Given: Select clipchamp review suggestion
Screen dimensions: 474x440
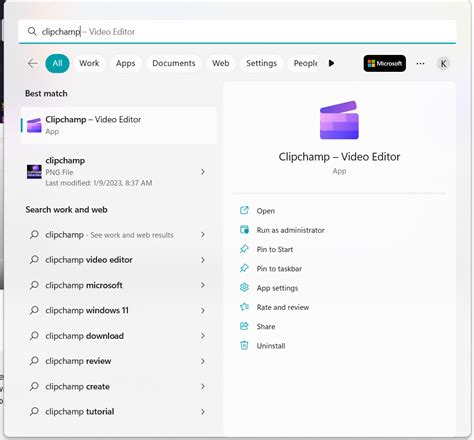Looking at the screenshot, I should pyautogui.click(x=118, y=361).
